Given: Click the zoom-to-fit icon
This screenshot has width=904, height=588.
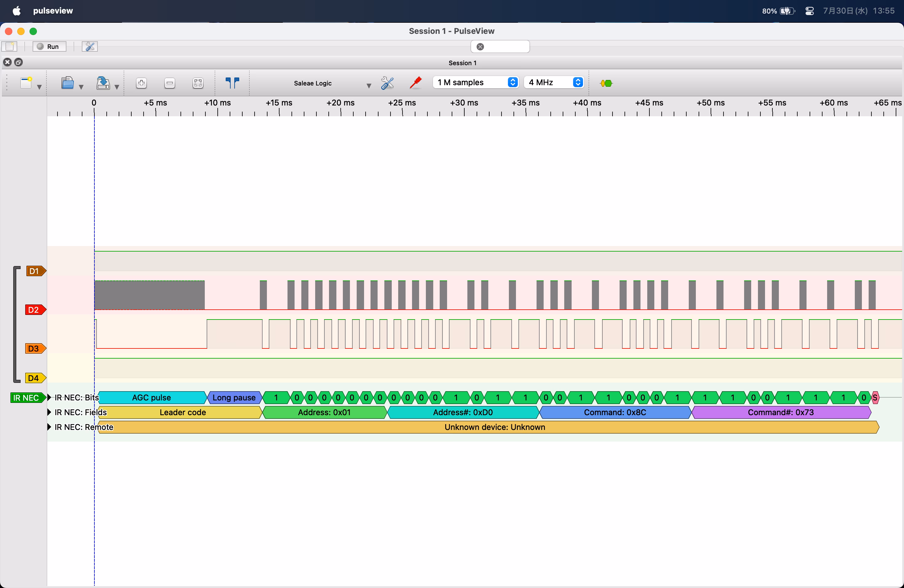Looking at the screenshot, I should click(x=198, y=83).
